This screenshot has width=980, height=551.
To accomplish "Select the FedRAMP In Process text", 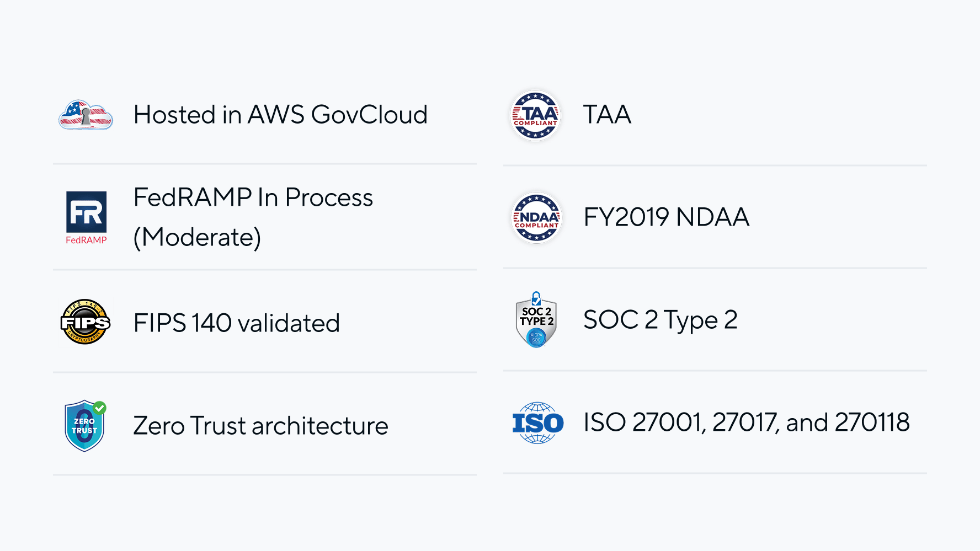I will [253, 197].
